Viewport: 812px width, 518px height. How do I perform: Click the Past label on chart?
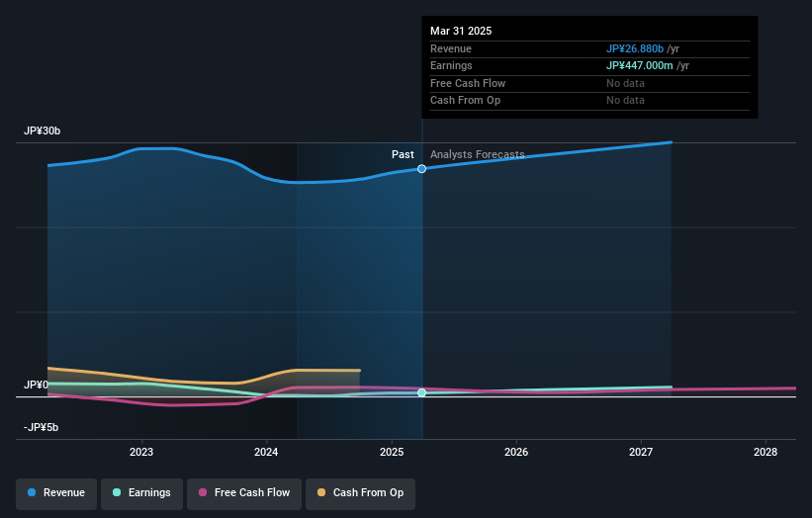click(403, 154)
